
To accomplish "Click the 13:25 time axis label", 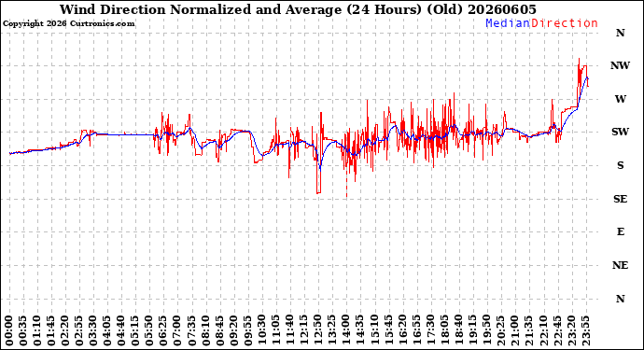I will 332,330.
